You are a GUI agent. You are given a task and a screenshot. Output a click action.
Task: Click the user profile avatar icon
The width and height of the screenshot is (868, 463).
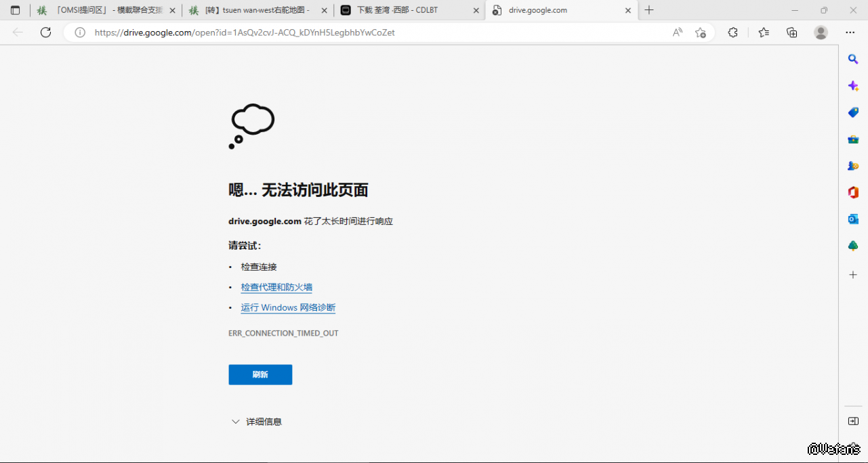click(x=821, y=32)
